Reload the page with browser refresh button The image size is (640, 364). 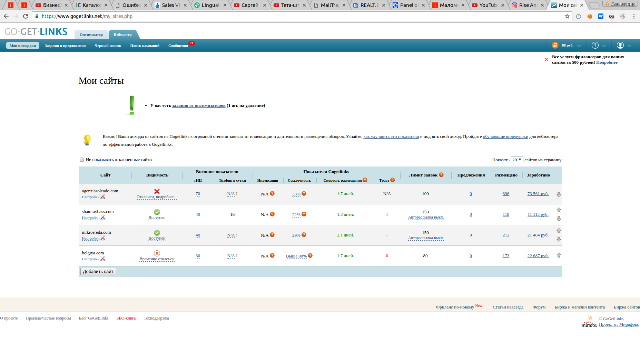pyautogui.click(x=26, y=16)
